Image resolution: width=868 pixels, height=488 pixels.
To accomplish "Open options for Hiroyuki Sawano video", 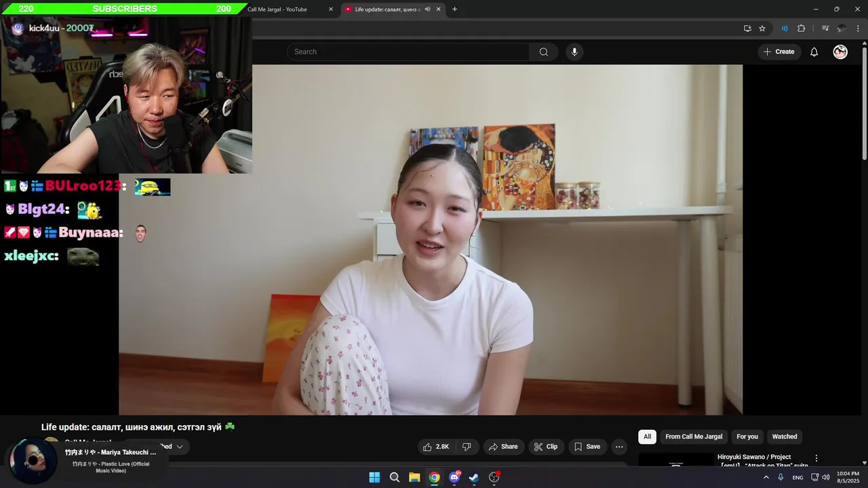I will 816,458.
